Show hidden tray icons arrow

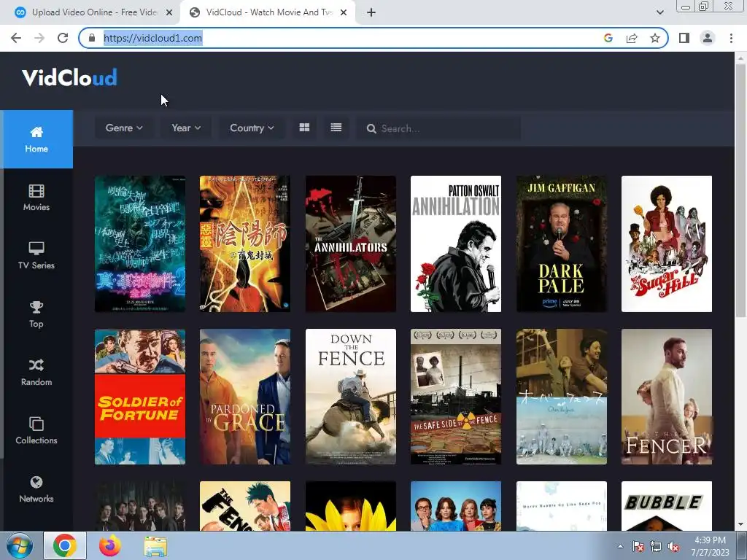[x=620, y=547]
